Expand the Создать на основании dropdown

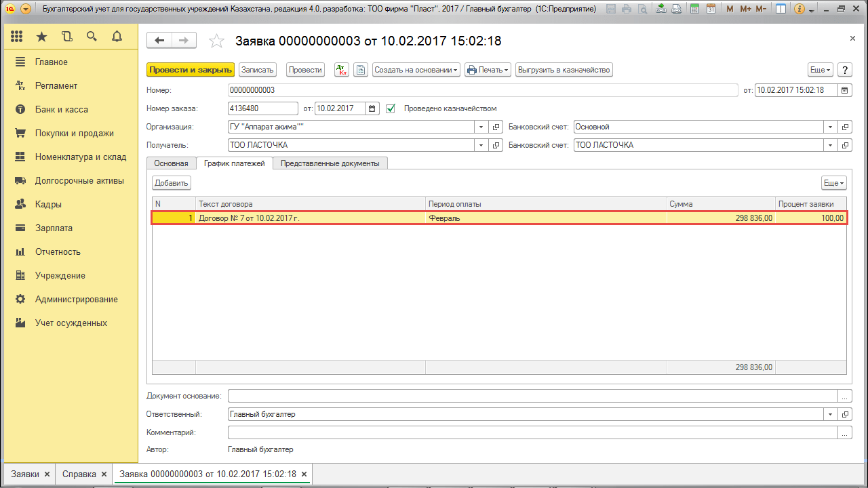tap(416, 70)
